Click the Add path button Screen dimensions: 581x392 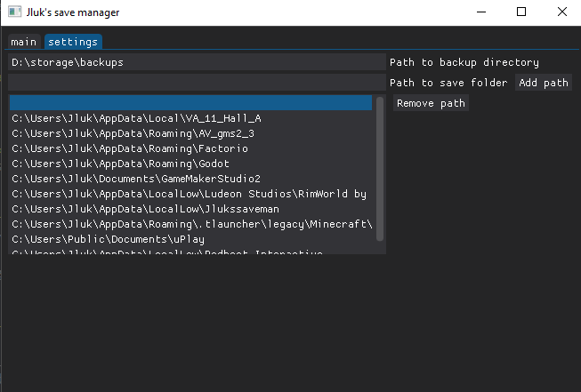[x=544, y=82]
